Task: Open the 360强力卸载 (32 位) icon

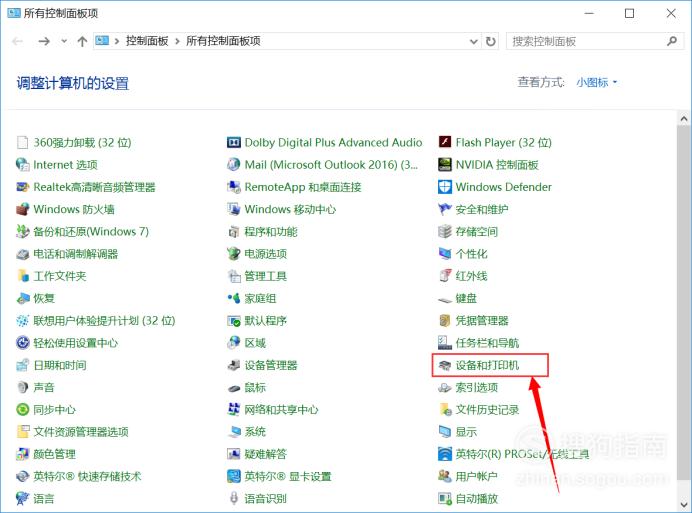Action: [x=23, y=143]
